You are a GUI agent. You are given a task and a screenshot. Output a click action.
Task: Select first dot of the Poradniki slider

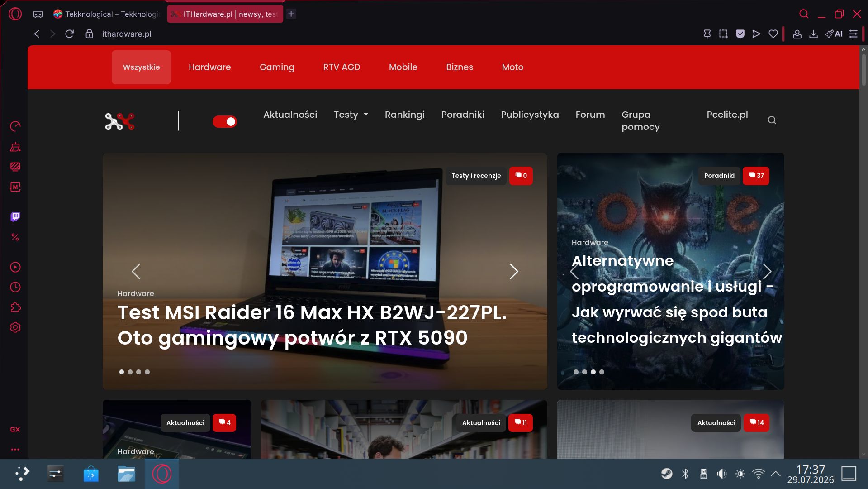click(x=576, y=372)
